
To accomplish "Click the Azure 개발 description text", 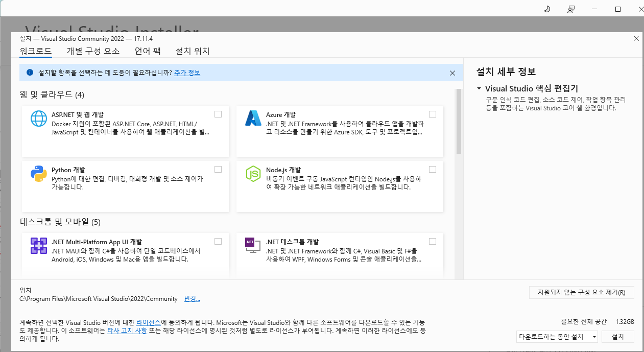I will 345,128.
